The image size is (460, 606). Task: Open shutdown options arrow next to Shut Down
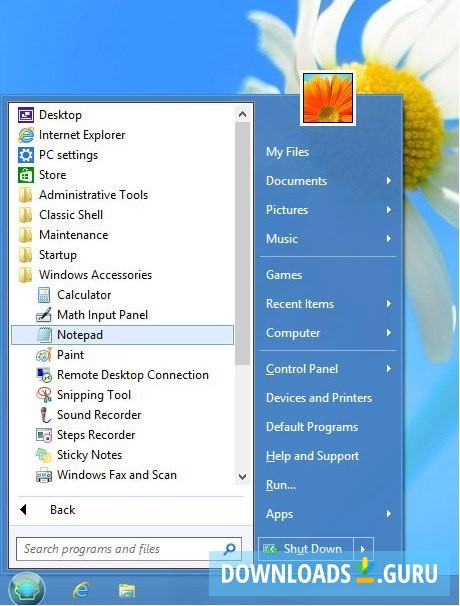[363, 549]
